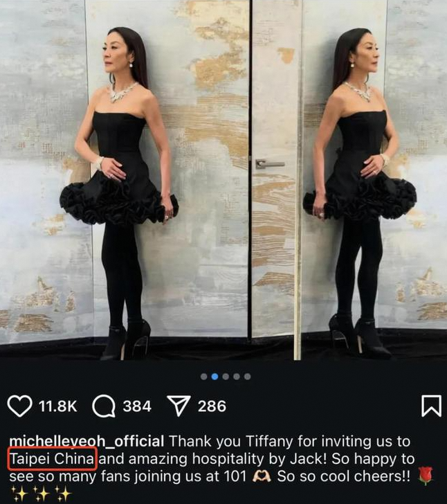Like the post with the heart icon
447x504 pixels.
tap(19, 406)
